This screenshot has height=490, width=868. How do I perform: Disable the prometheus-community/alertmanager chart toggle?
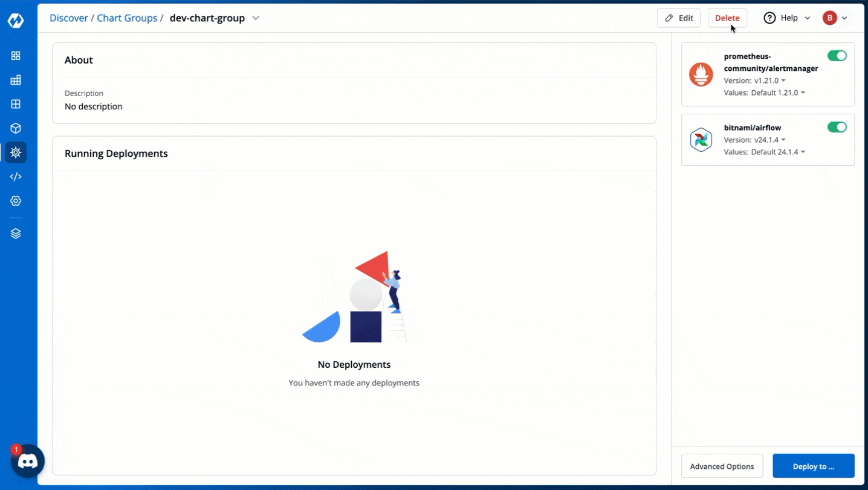[x=837, y=55]
